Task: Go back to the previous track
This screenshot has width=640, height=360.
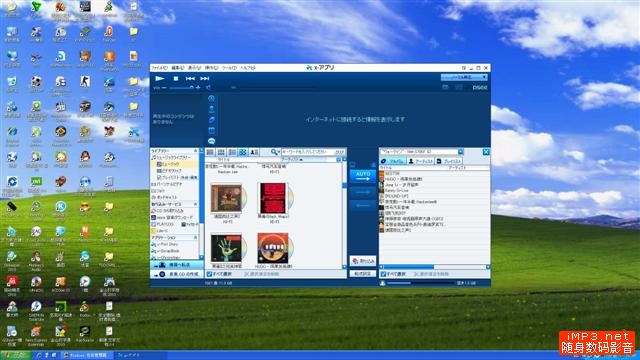Action: 190,78
